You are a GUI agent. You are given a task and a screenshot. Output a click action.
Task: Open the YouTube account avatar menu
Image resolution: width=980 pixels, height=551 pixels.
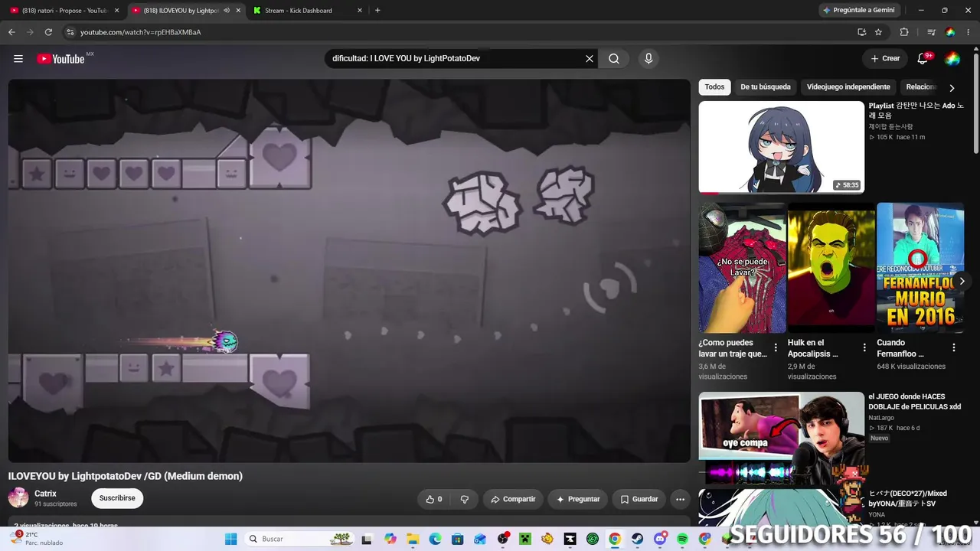(952, 59)
